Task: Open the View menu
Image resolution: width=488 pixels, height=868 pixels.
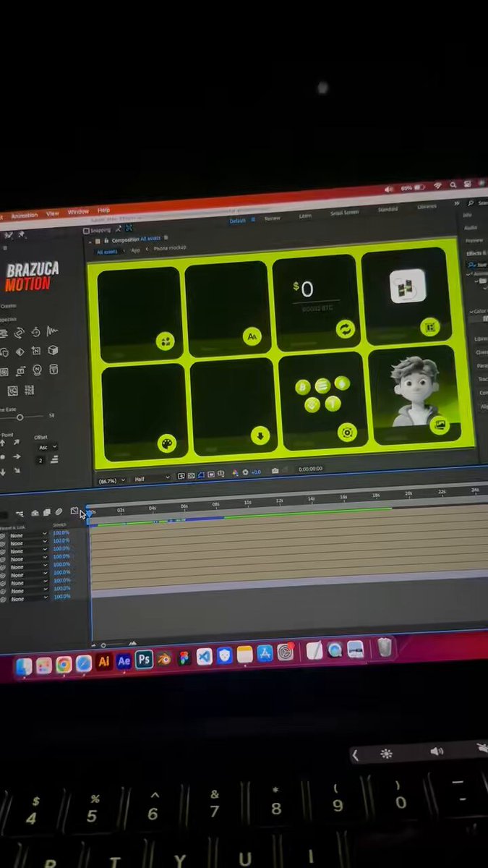Action: coord(53,213)
